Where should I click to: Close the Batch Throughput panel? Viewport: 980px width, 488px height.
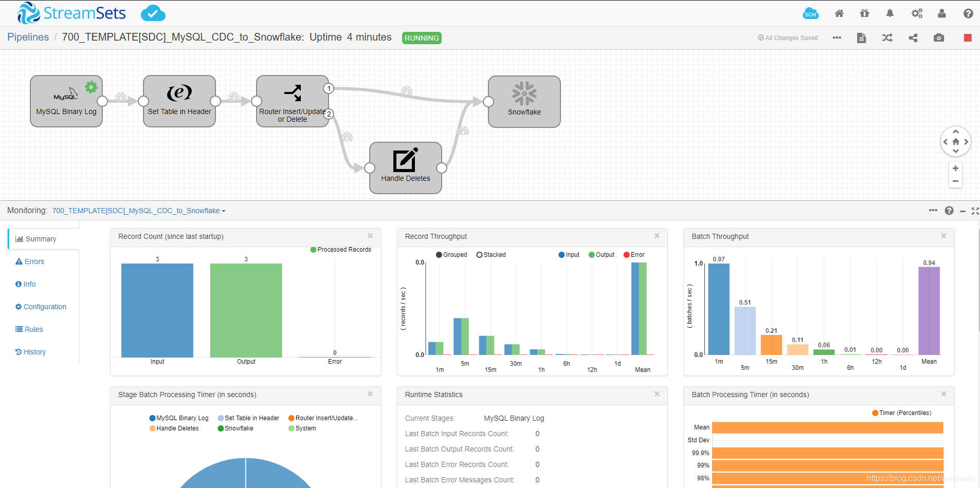943,236
